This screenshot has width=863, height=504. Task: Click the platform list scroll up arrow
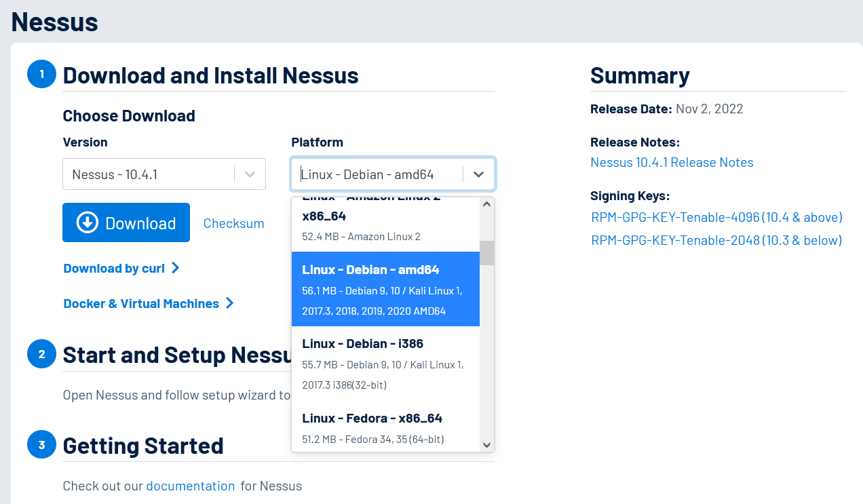coord(486,203)
